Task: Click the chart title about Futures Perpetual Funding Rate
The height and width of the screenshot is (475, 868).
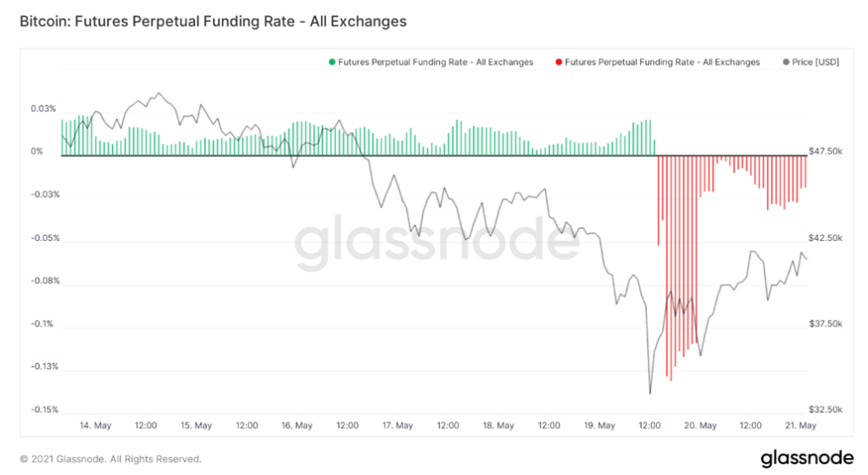Action: 213,21
